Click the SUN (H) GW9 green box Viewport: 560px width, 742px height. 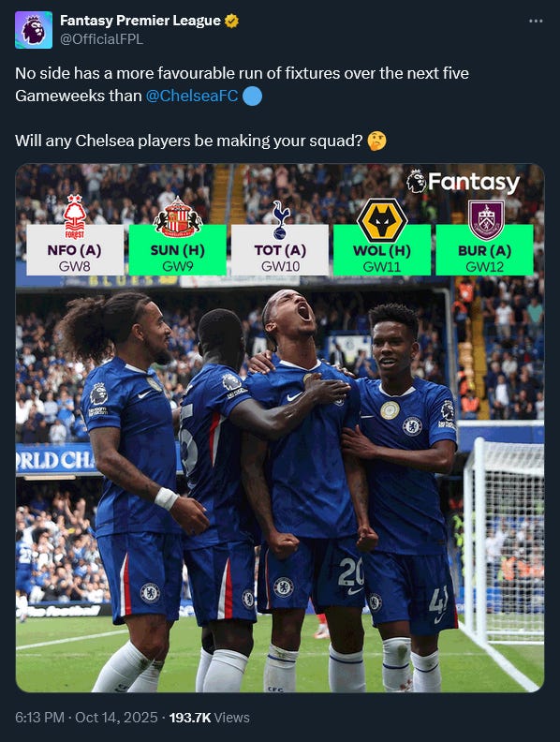pos(177,250)
